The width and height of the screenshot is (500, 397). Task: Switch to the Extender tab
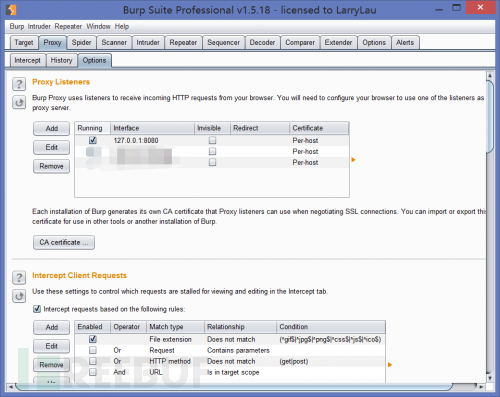(338, 43)
